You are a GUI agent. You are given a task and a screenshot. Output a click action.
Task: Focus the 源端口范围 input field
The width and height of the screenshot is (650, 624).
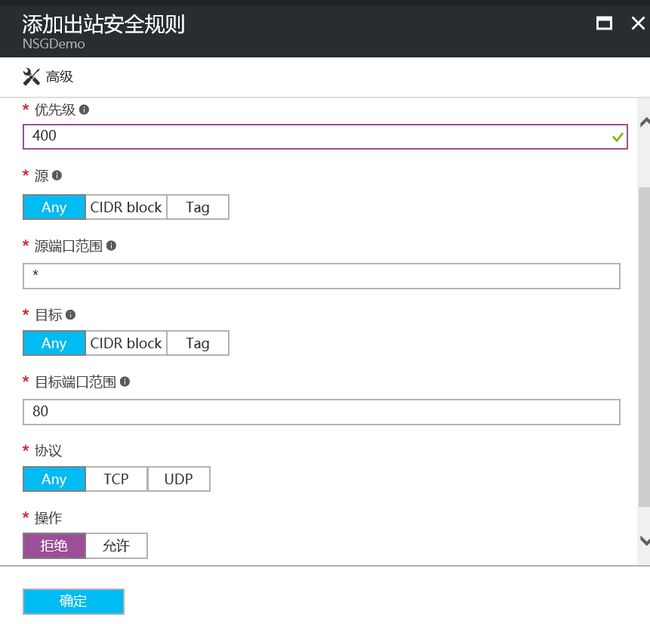click(x=321, y=276)
